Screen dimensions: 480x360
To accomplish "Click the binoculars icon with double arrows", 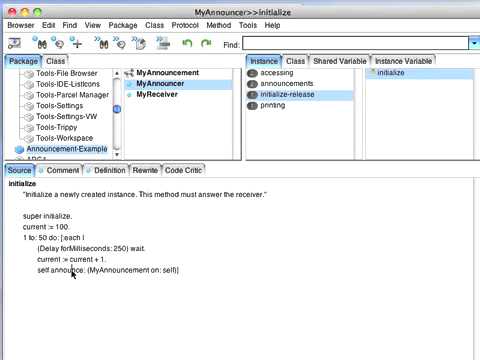I will click(102, 43).
